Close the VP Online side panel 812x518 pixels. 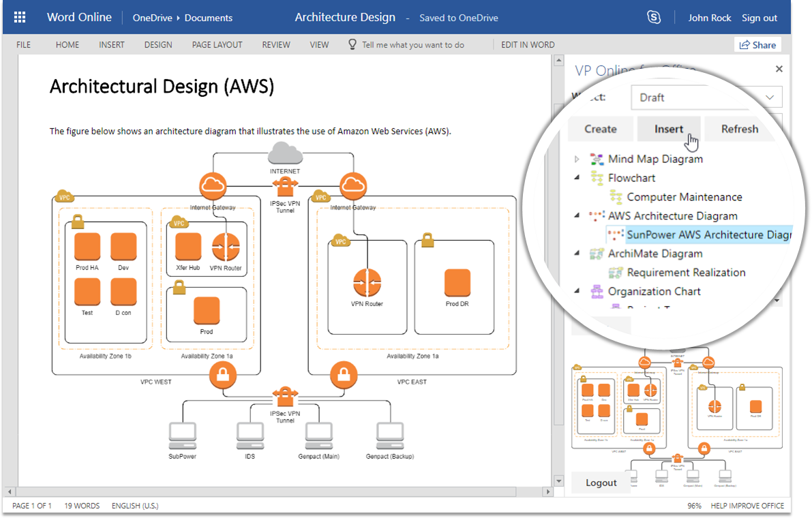coord(779,69)
